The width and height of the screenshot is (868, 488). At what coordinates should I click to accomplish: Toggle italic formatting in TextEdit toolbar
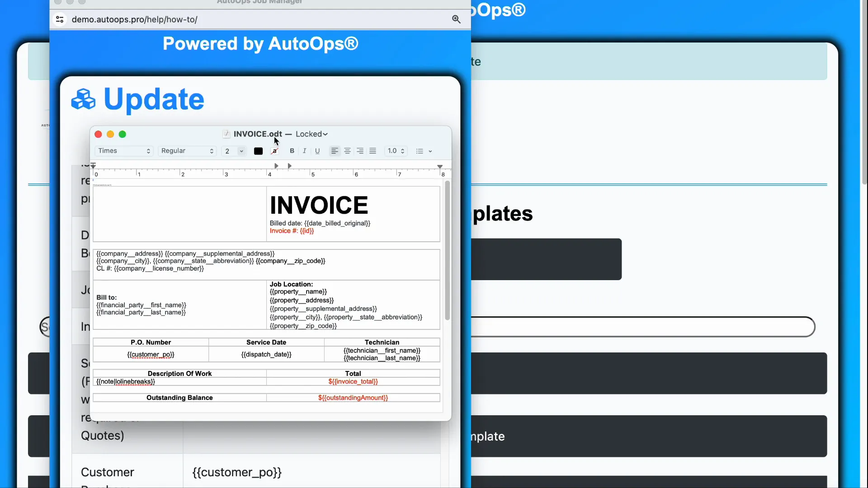click(x=305, y=151)
